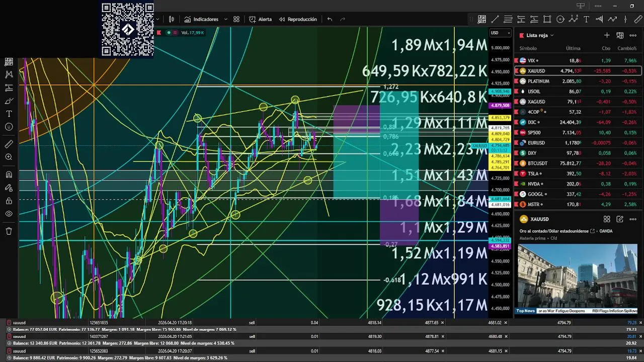Open XABCD patterns tool in left sidebar
This screenshot has height=362, width=644.
pyautogui.click(x=9, y=74)
